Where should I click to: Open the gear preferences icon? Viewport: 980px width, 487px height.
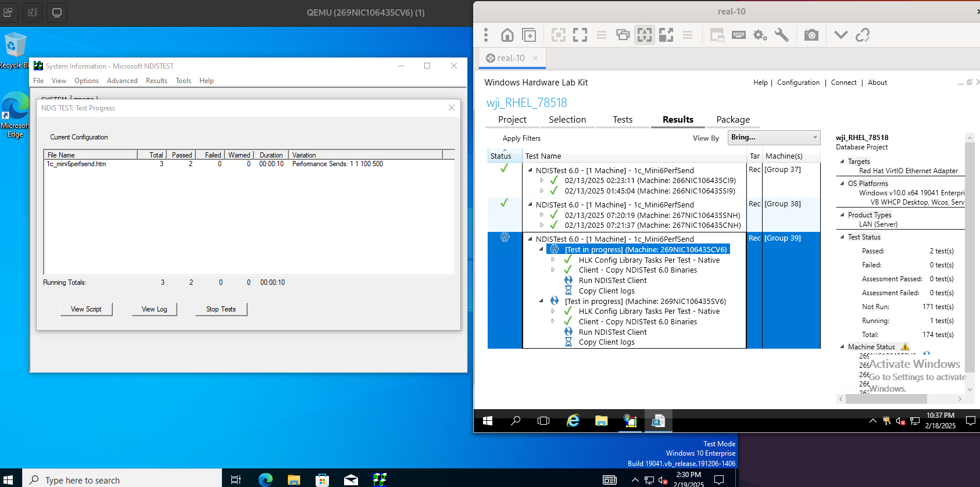760,35
